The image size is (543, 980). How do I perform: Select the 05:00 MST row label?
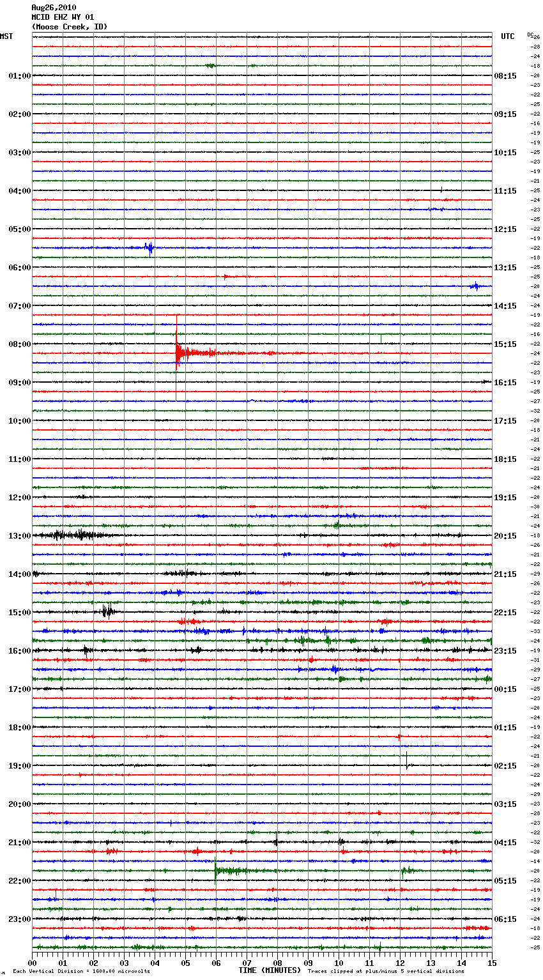click(x=20, y=229)
